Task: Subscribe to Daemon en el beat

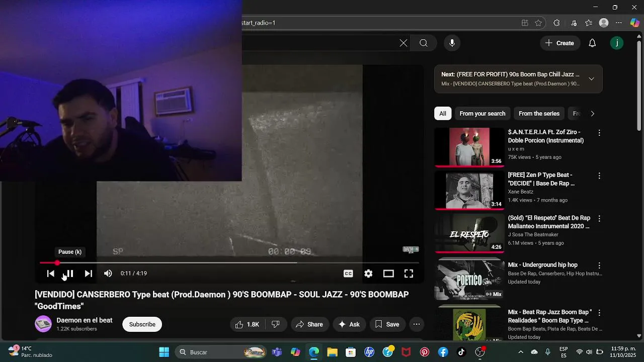Action: pyautogui.click(x=142, y=324)
